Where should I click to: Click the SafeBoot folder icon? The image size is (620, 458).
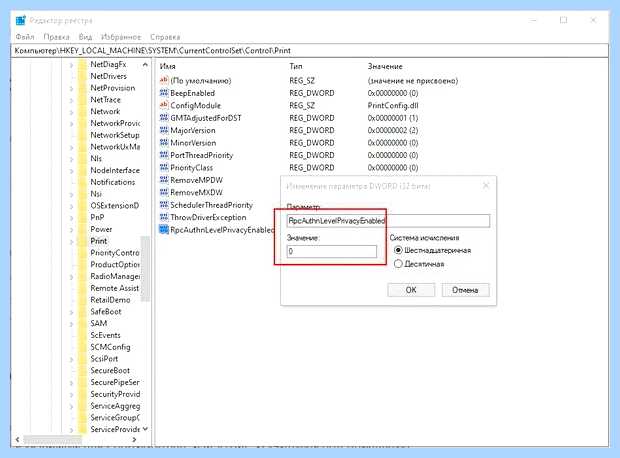[x=82, y=312]
